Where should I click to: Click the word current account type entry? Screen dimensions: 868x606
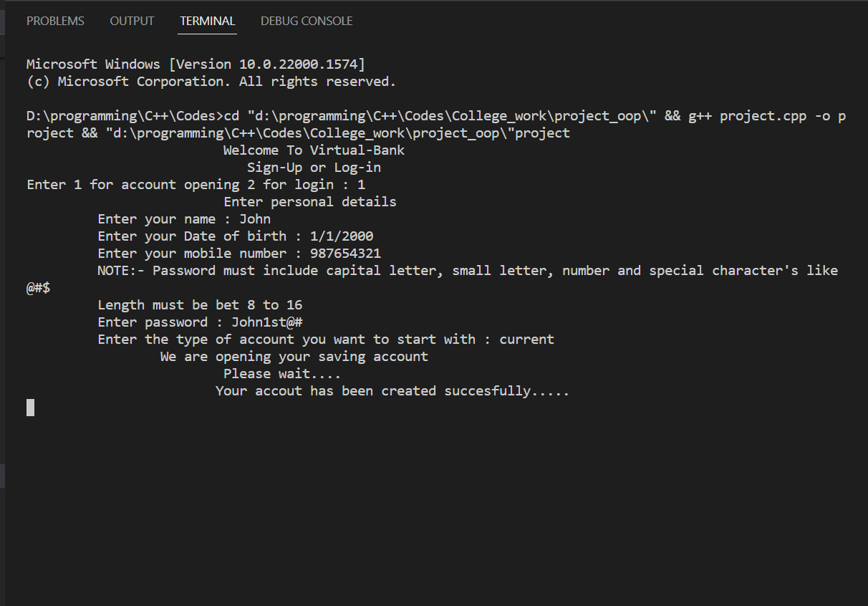(x=526, y=339)
